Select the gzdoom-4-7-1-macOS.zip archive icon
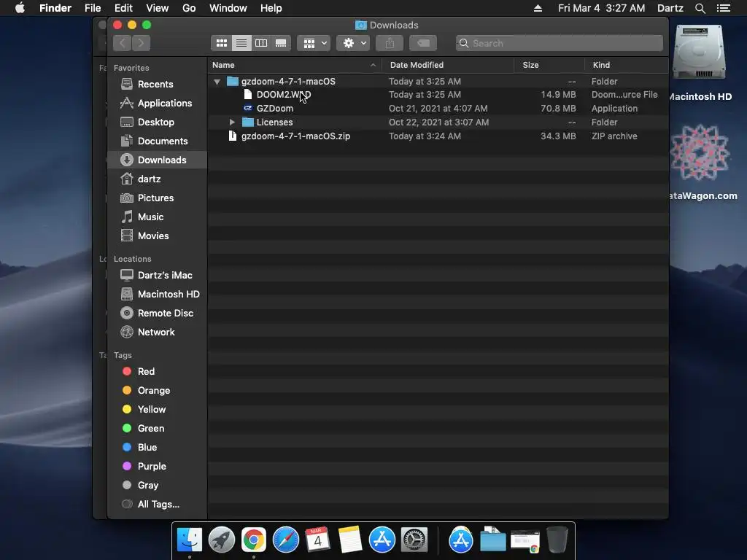The width and height of the screenshot is (747, 560). coord(233,136)
